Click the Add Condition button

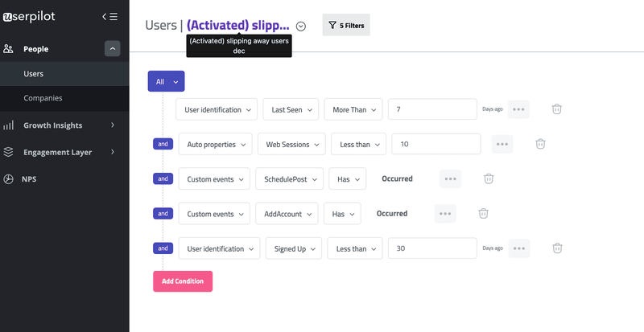coord(183,281)
